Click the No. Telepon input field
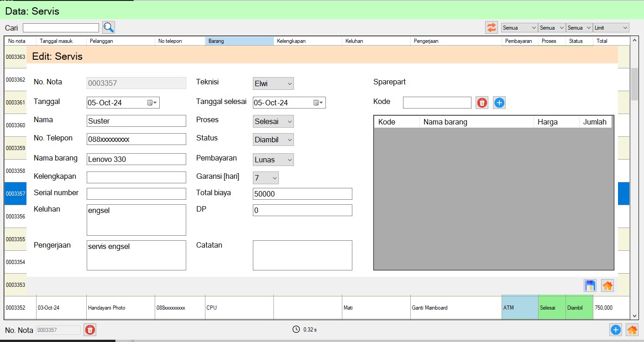 [x=136, y=139]
